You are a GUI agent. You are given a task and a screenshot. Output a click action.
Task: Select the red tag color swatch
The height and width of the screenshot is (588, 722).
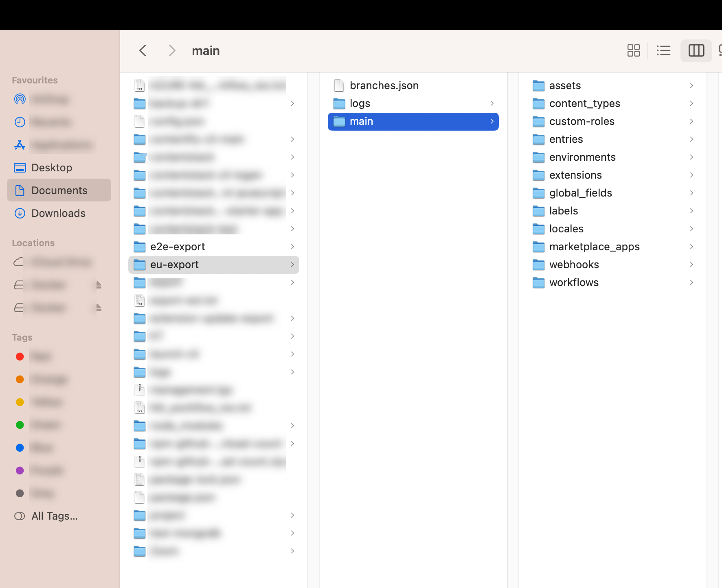20,356
